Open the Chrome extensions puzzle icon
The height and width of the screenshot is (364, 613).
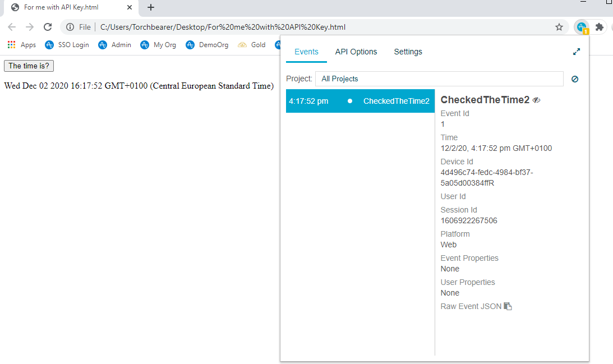pos(600,27)
